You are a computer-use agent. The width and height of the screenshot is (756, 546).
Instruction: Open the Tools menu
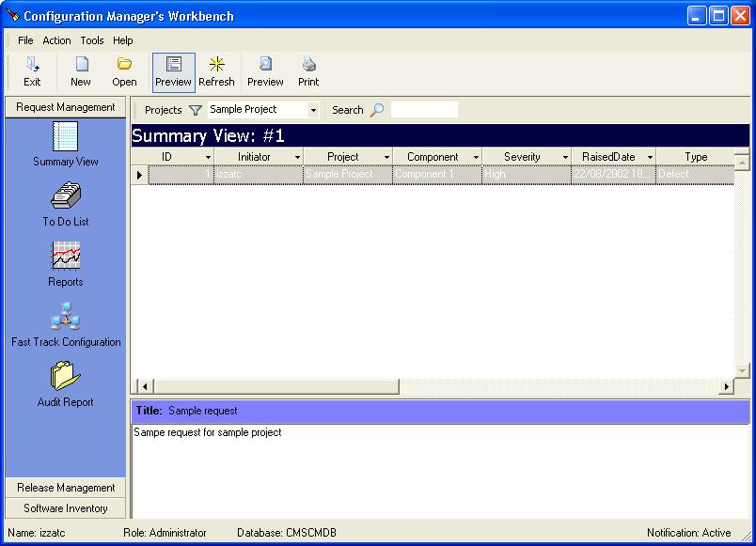coord(91,40)
